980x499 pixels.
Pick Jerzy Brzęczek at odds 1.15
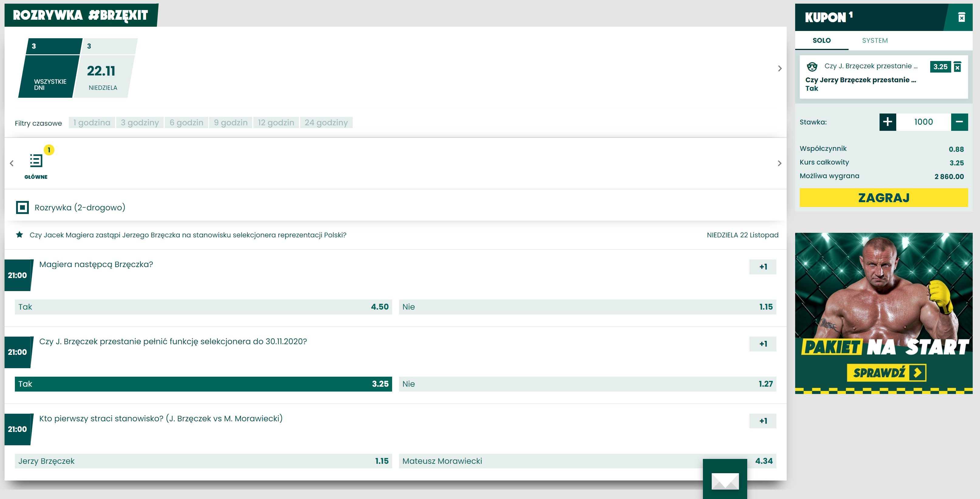coord(203,461)
